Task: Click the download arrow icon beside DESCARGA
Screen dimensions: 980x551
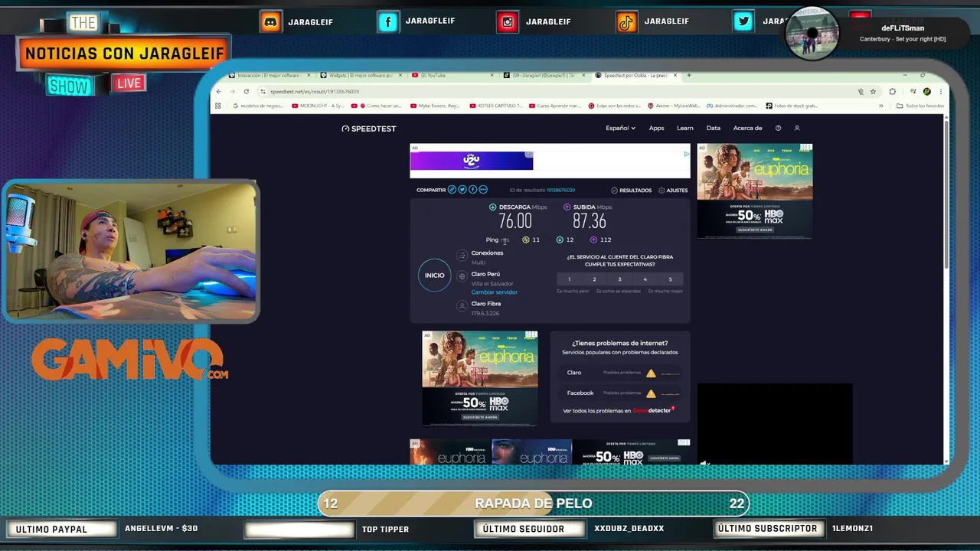Action: pyautogui.click(x=493, y=207)
